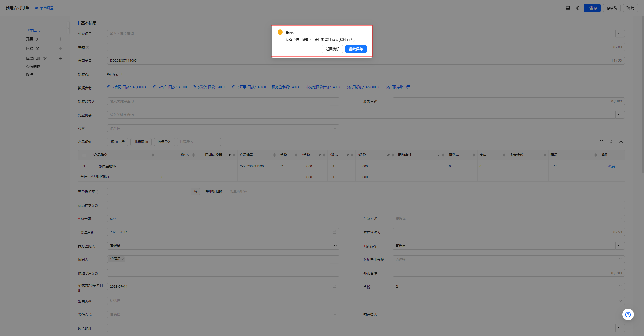Open the lookup ellipsis for 所有者
The width and height of the screenshot is (644, 336).
point(620,246)
